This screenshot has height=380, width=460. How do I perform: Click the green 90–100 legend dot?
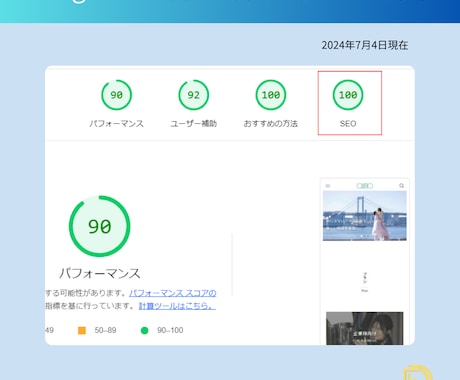click(x=144, y=330)
